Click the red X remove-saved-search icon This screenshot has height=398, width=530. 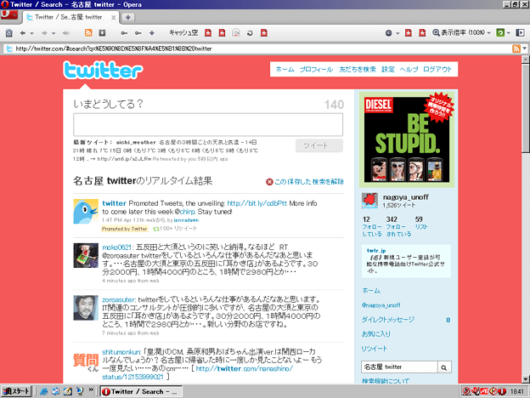pos(269,182)
